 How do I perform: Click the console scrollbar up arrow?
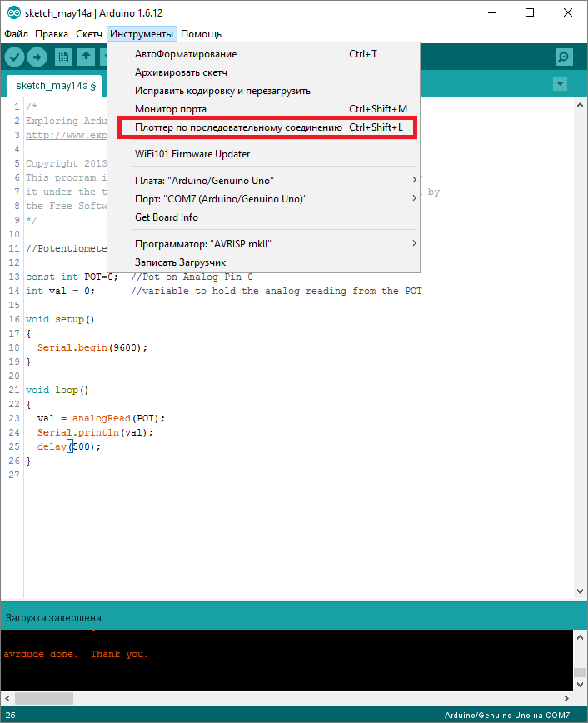click(x=581, y=637)
